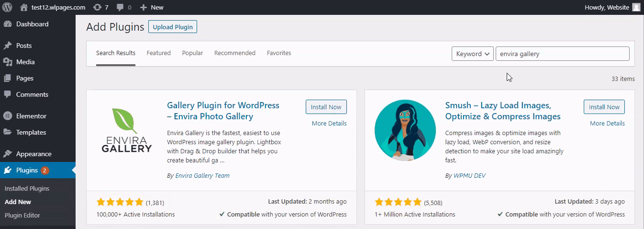
Task: Switch to the Popular tab
Action: click(192, 53)
